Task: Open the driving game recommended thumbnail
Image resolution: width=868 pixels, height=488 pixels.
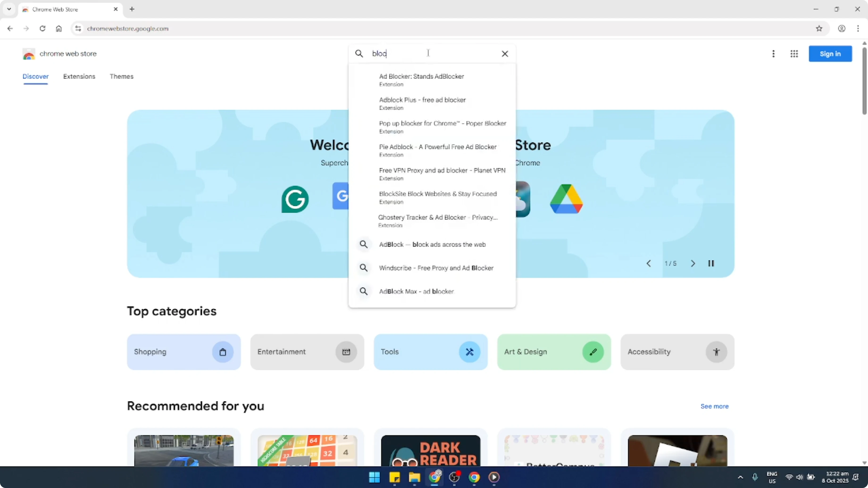Action: tap(184, 451)
